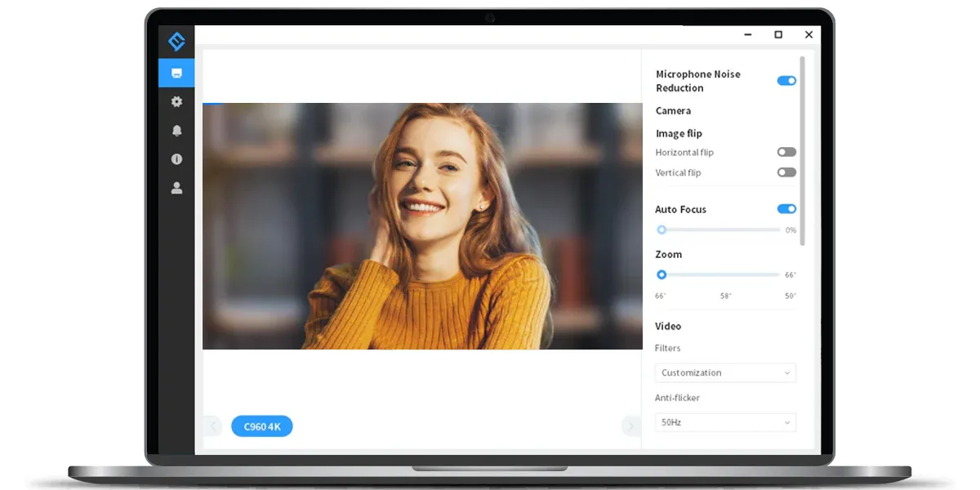Open the user account icon
This screenshot has height=490, width=980.
(176, 188)
